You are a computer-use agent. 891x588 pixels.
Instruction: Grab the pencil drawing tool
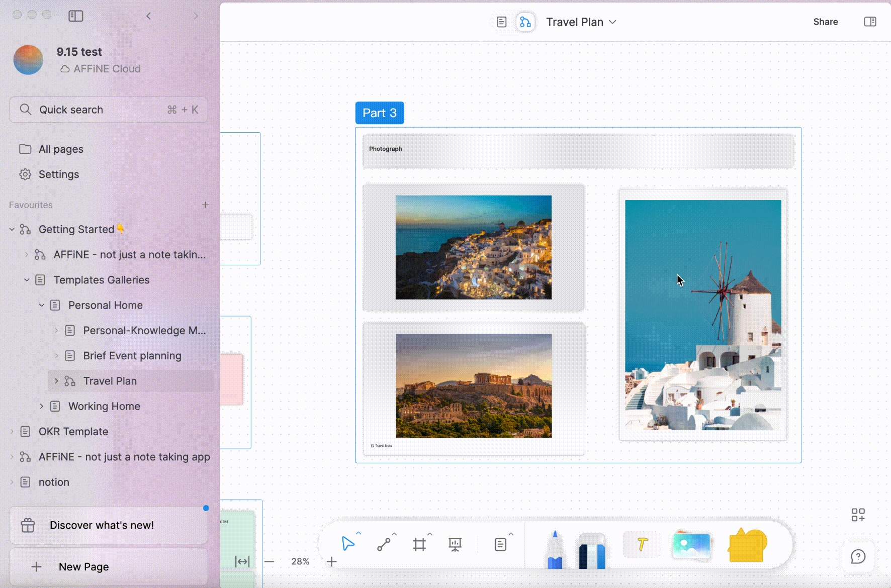tap(555, 550)
